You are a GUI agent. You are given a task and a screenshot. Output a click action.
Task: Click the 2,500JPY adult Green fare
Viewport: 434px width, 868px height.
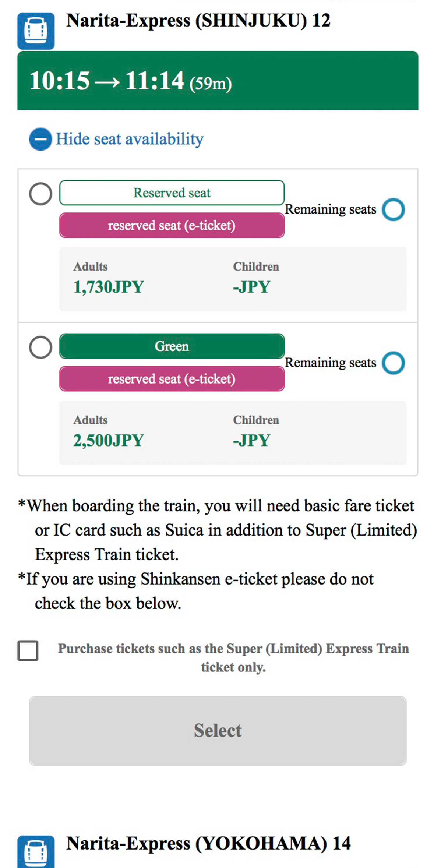(108, 440)
